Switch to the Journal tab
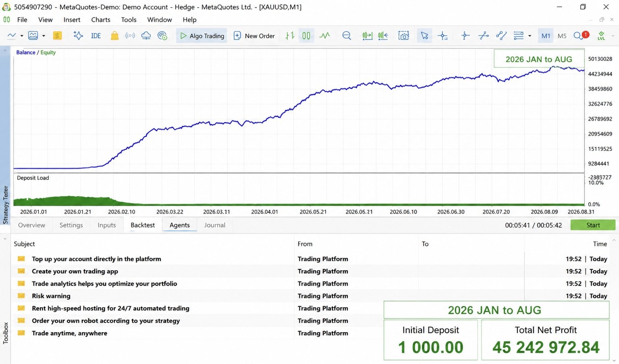Screen dimensions: 619x364 pos(215,225)
